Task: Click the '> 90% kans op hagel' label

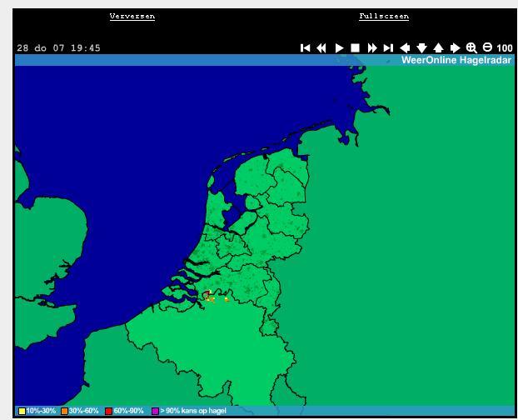Action: (193, 411)
